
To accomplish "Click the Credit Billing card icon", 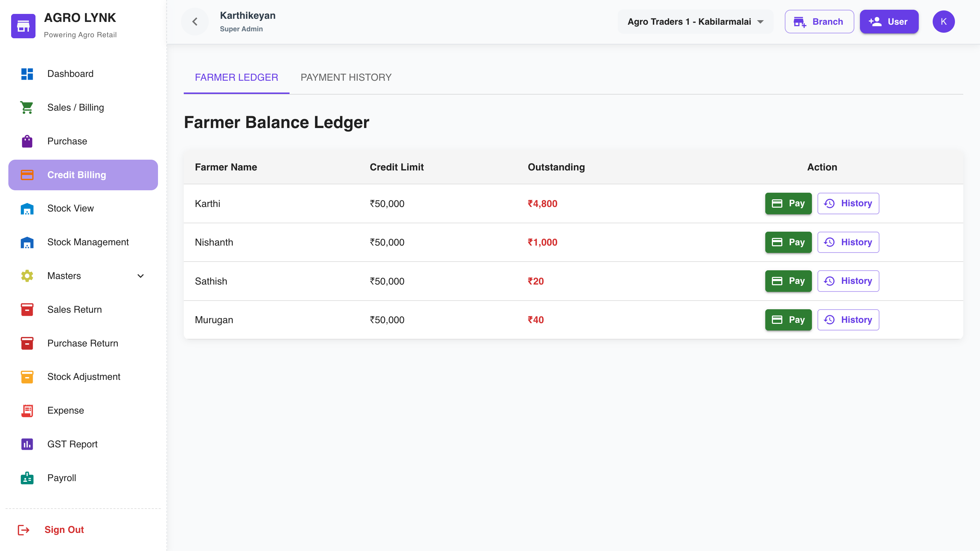I will [27, 175].
